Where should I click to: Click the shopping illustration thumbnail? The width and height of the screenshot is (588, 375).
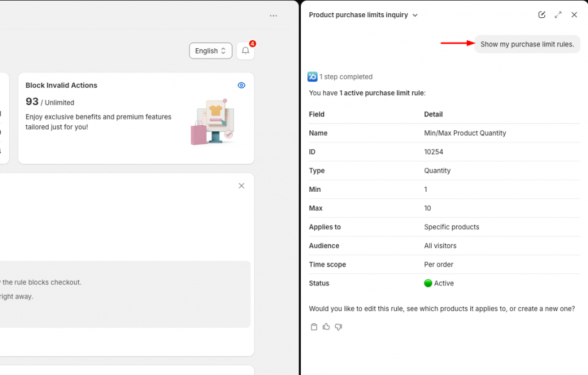(212, 122)
